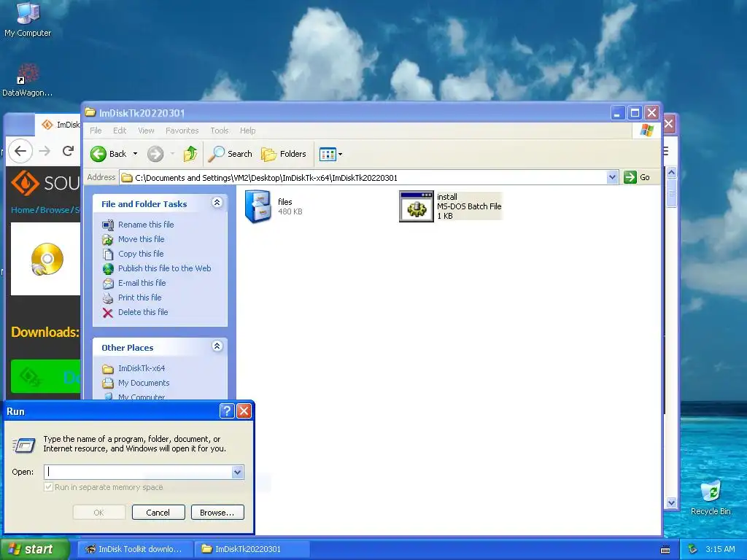Click the disabled OK button in Run
The image size is (747, 560).
(99, 513)
